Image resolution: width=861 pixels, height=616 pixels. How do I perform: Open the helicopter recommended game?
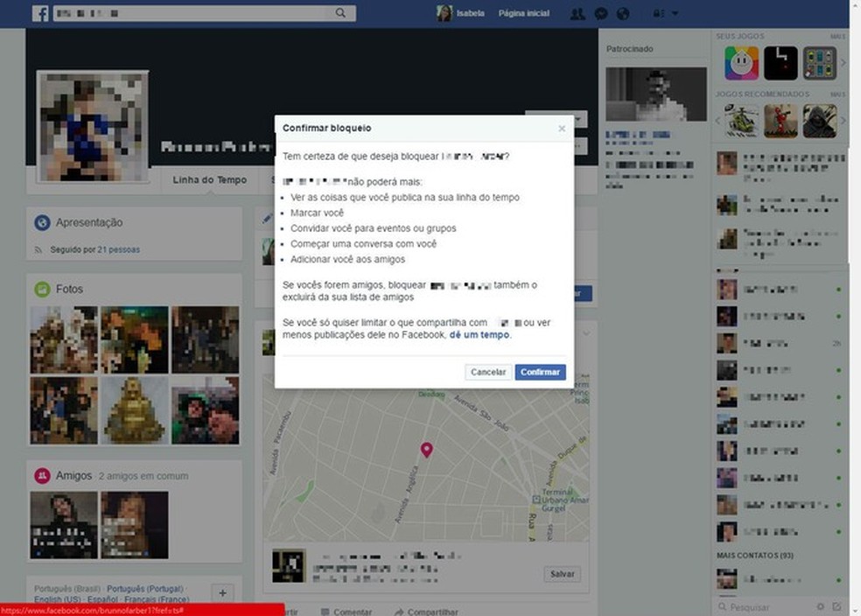click(x=741, y=121)
